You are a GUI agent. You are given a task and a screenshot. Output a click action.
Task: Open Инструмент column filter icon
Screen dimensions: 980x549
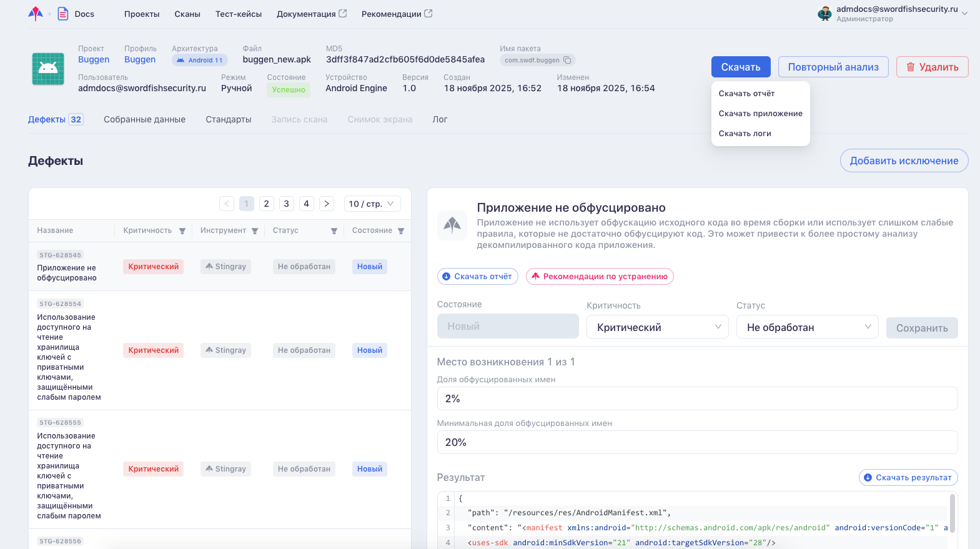(x=255, y=231)
